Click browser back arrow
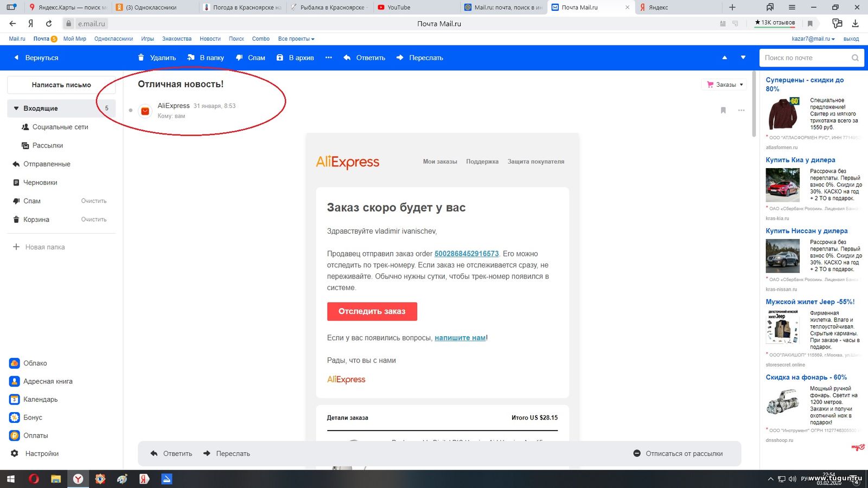868x488 pixels. [12, 23]
